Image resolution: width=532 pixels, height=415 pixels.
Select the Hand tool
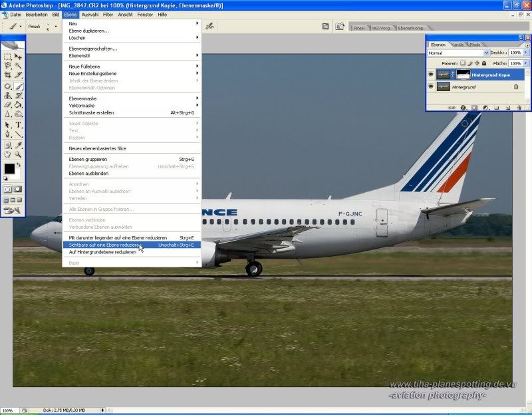pyautogui.click(x=7, y=155)
